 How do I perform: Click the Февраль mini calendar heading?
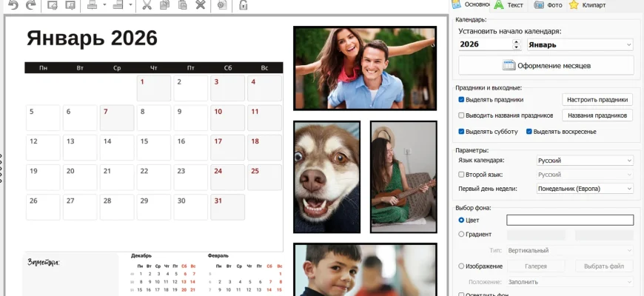pyautogui.click(x=218, y=256)
